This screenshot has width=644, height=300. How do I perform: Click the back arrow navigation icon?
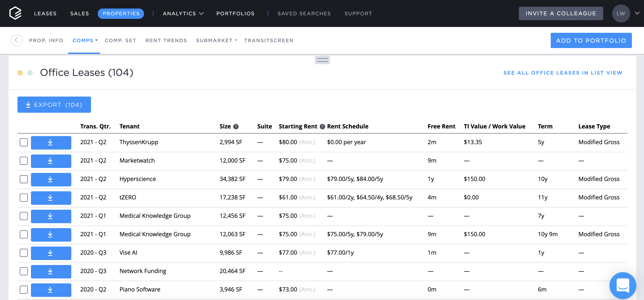pyautogui.click(x=16, y=40)
